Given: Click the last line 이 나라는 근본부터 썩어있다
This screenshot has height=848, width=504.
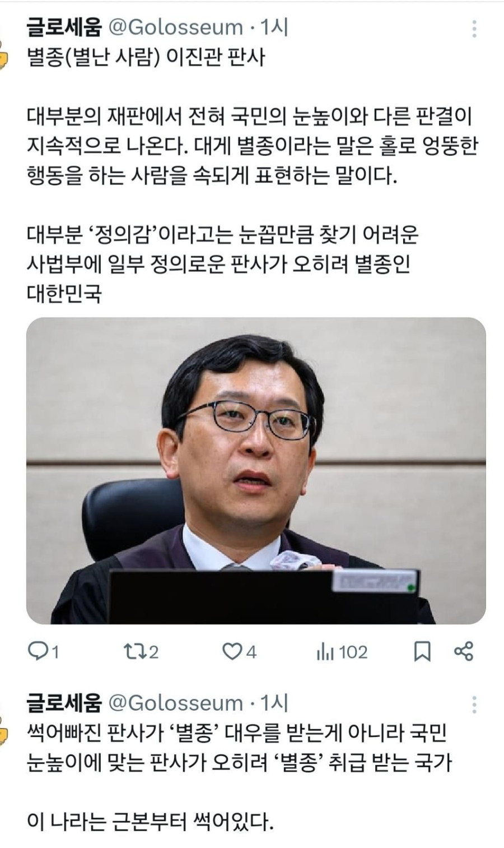Looking at the screenshot, I should coord(150,822).
